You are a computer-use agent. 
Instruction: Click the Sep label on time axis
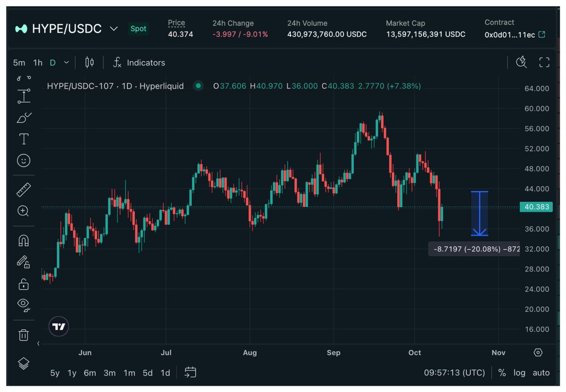point(333,352)
